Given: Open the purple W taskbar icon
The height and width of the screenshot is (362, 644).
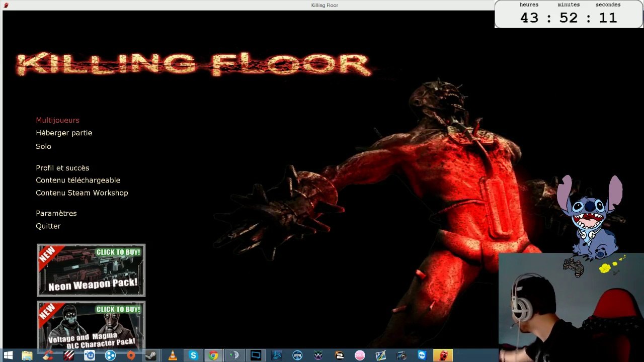Looking at the screenshot, I should [318, 355].
